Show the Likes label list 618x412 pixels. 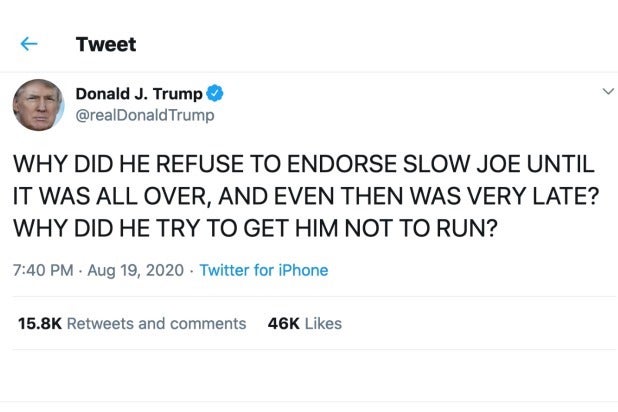323,323
